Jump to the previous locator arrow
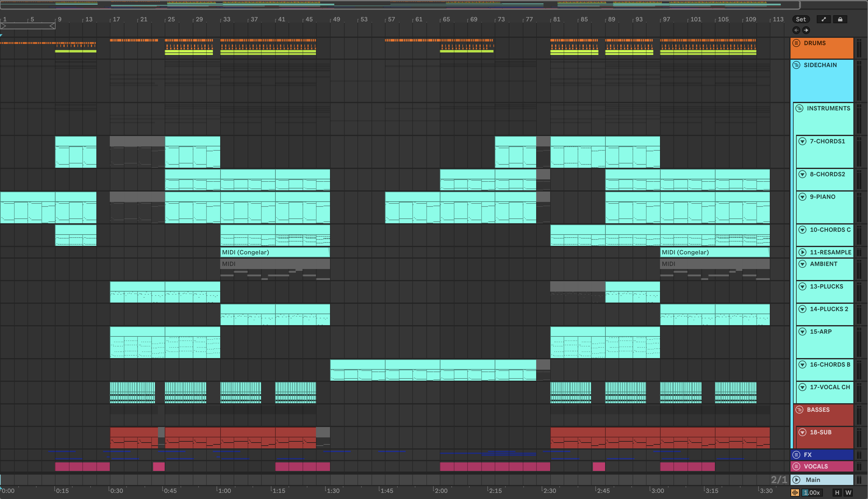Screen dimensions: 868x499 (x=796, y=30)
